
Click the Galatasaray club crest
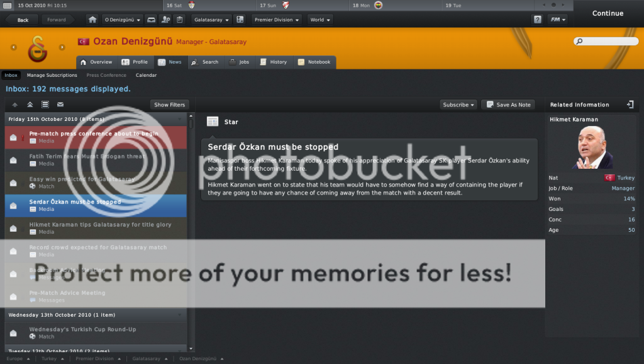point(37,48)
